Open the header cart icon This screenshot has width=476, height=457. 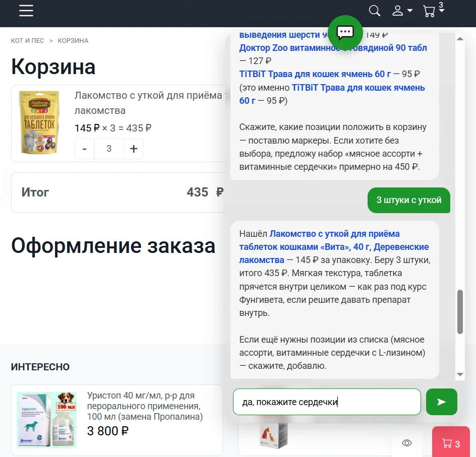click(429, 12)
